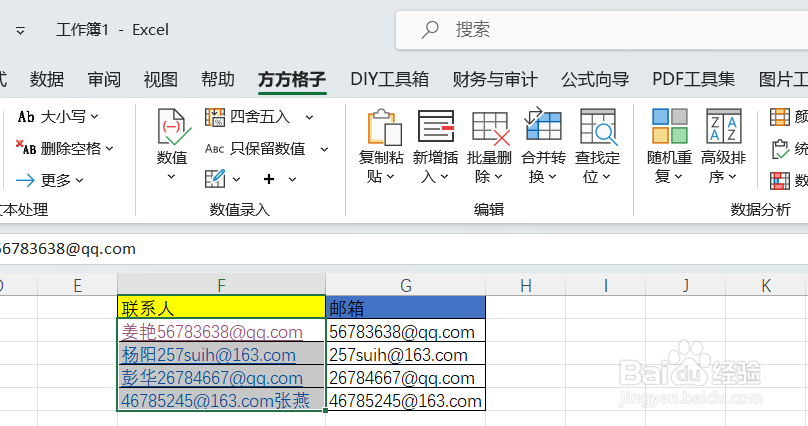
Task: Click cell 56783638@qq.com in column G
Action: click(x=406, y=331)
